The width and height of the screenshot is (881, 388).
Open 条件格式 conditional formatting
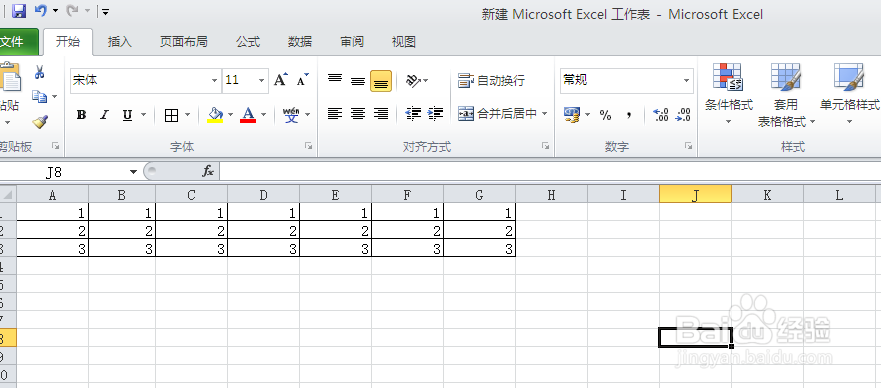pos(729,94)
